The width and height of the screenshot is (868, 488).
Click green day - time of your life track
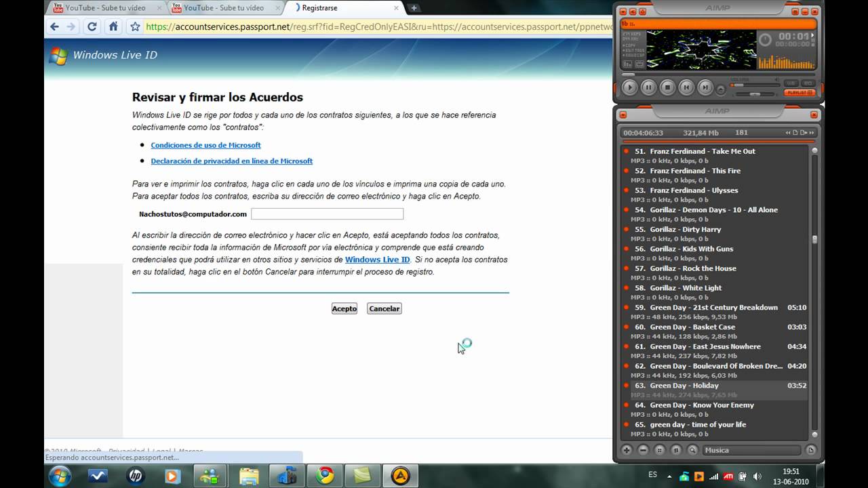pyautogui.click(x=715, y=429)
